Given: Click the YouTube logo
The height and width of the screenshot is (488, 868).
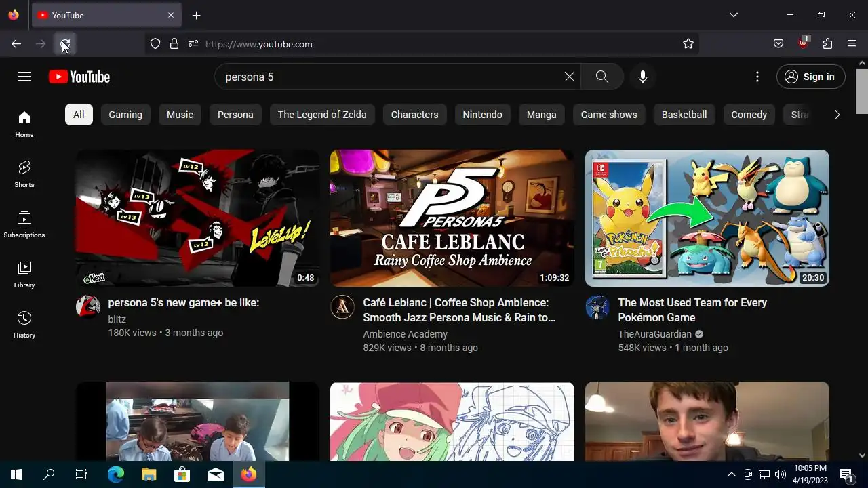Looking at the screenshot, I should tap(79, 77).
